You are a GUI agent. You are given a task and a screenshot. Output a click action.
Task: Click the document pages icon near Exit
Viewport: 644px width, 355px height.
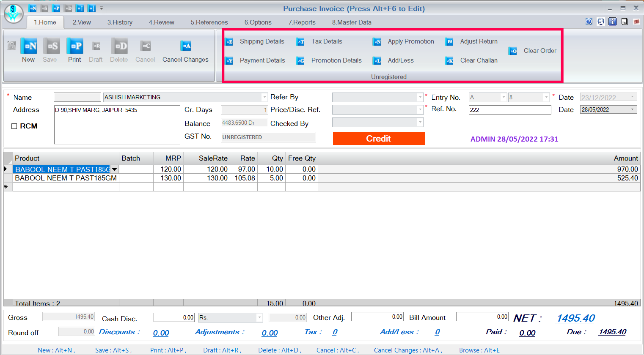625,22
